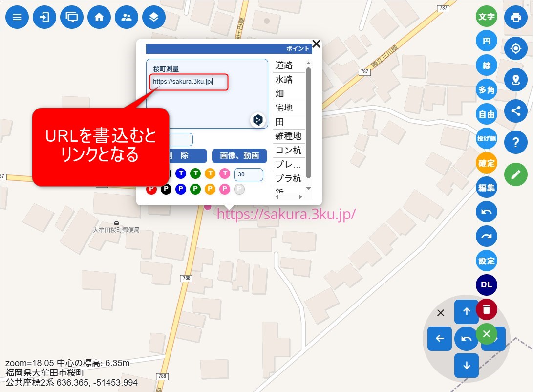Open the hamburger menu
533x392 pixels.
17,17
